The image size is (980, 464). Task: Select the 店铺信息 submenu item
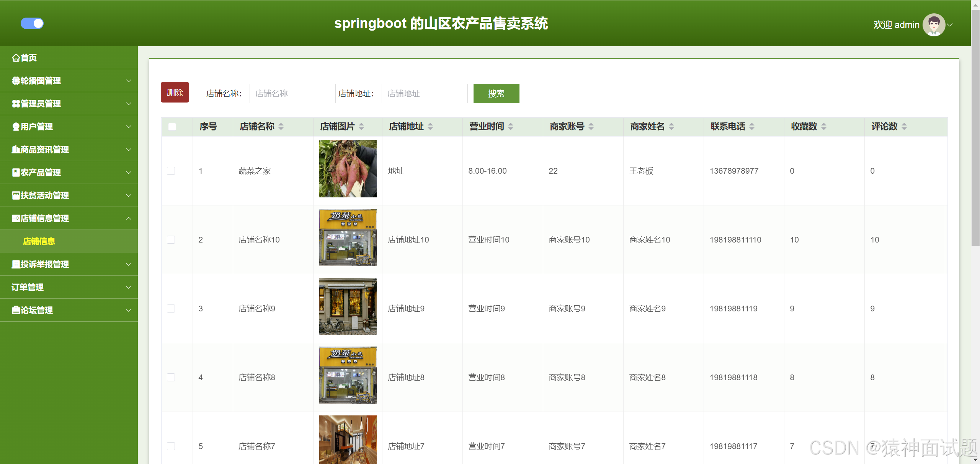coord(39,241)
